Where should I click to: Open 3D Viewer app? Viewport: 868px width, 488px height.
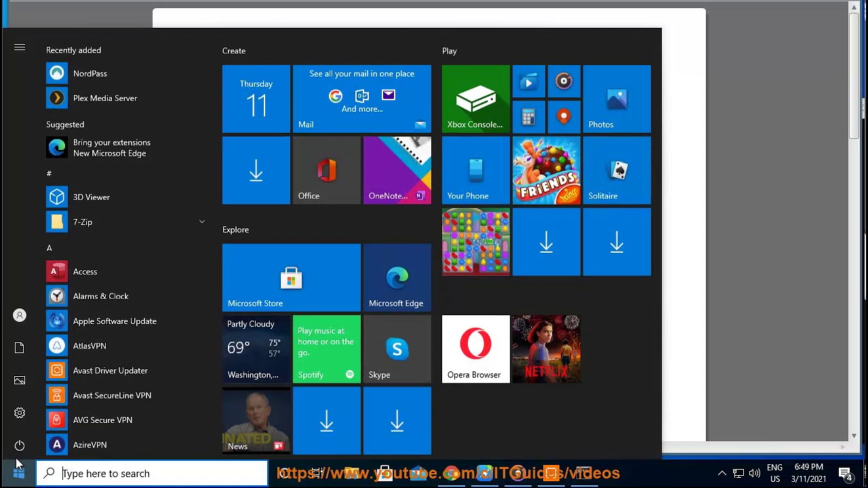pos(125,197)
